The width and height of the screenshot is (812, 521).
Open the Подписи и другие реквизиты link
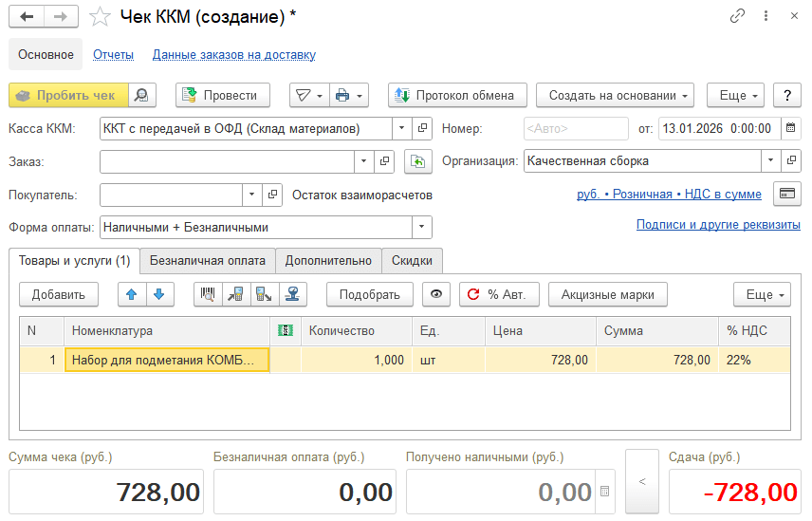pyautogui.click(x=717, y=225)
